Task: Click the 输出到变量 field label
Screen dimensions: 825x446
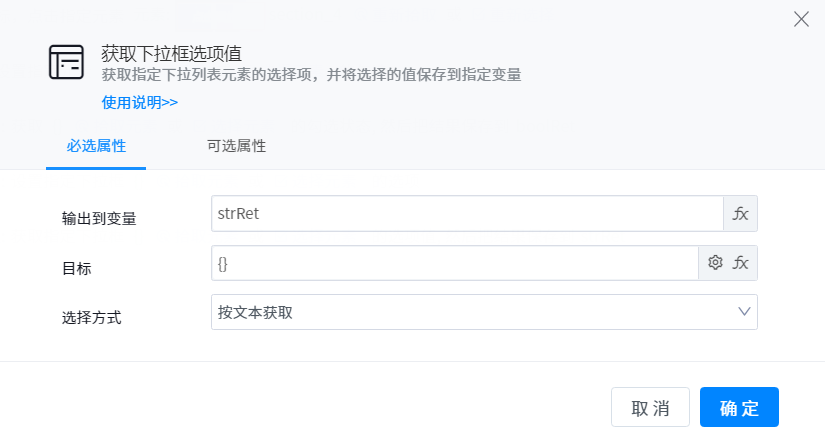Action: pyautogui.click(x=99, y=219)
